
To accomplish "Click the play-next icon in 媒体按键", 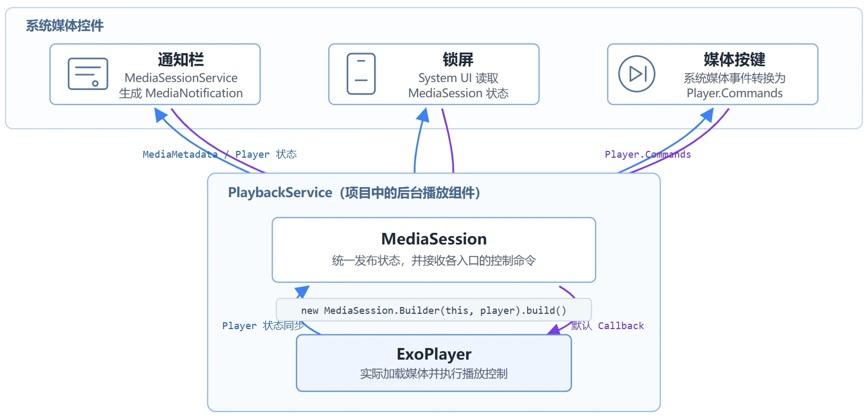I will pyautogui.click(x=637, y=74).
